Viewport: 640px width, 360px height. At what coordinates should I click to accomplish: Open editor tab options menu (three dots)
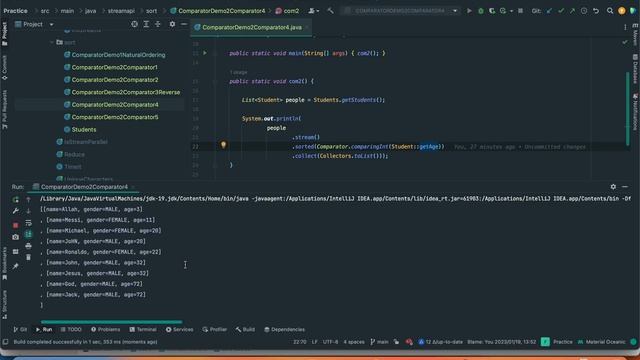tap(625, 27)
